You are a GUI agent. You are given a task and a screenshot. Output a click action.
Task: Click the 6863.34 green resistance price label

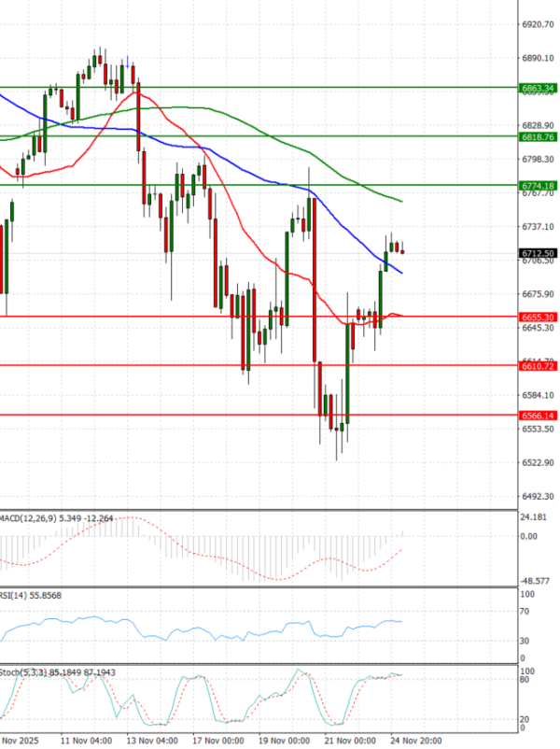[x=538, y=89]
